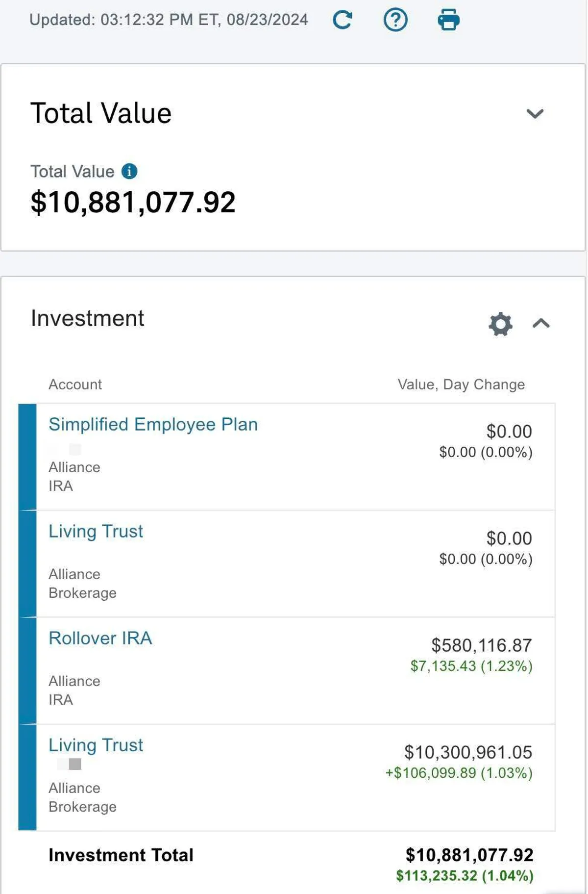Click the info icon beside Total Value
The width and height of the screenshot is (588, 894).
[129, 171]
